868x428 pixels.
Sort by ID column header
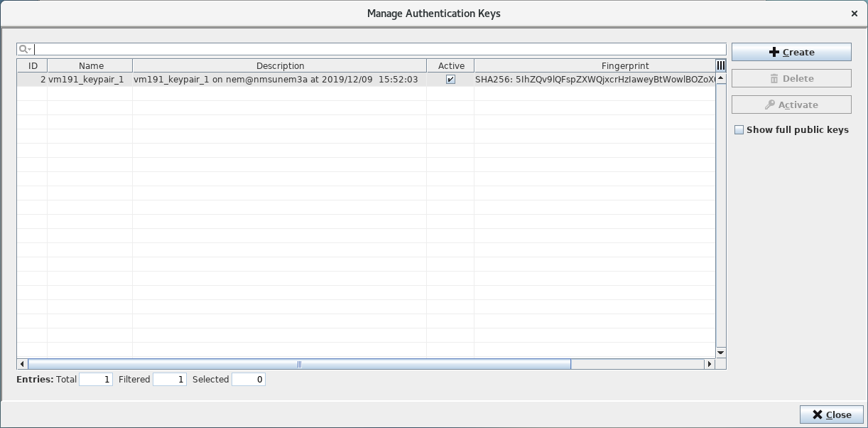click(33, 65)
